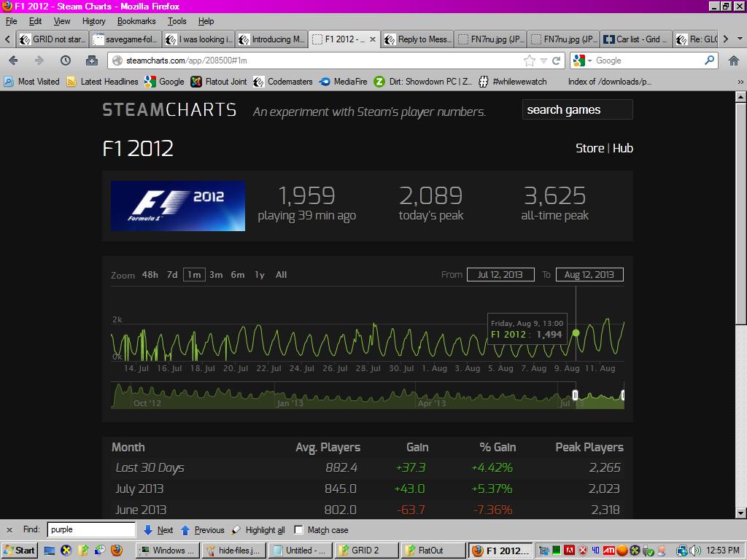This screenshot has width=747, height=560.
Task: Enable the Match case checkbox
Action: (x=298, y=530)
